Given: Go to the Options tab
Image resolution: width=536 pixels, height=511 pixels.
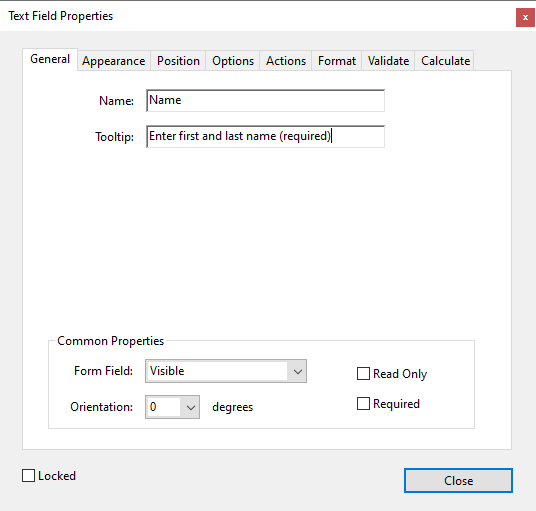Looking at the screenshot, I should 233,61.
